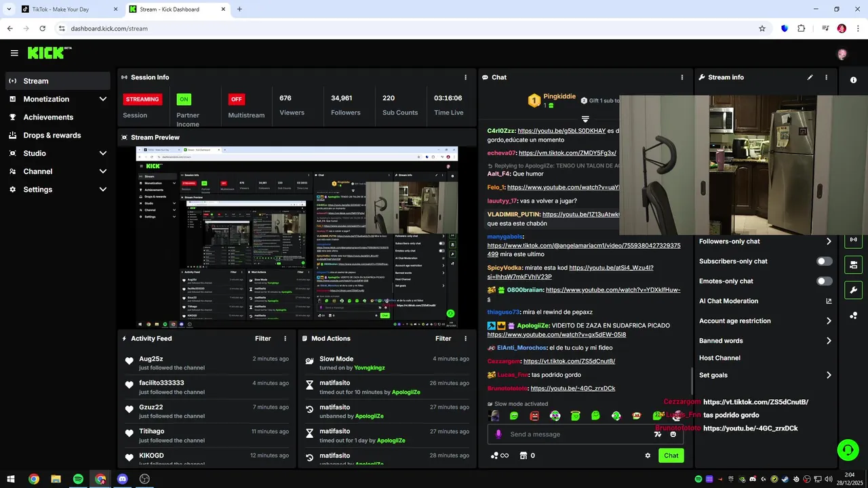
Task: Click the OFF Multistream badge
Action: [236, 99]
